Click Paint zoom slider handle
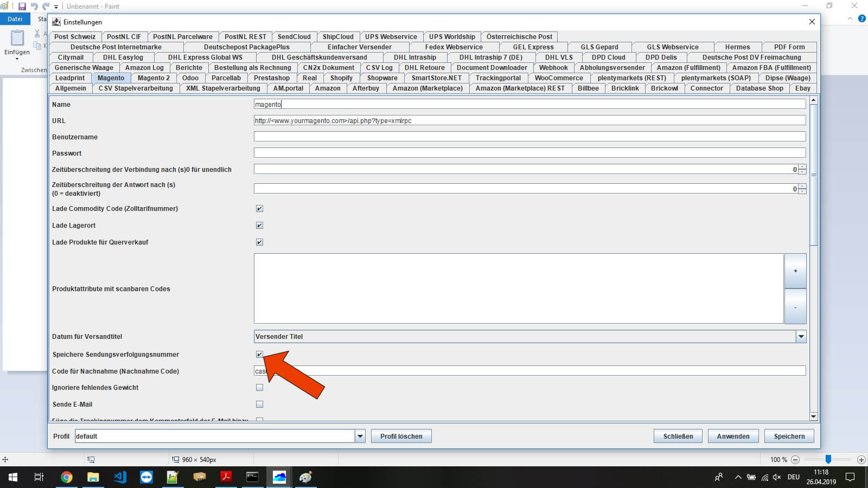Viewport: 868px width, 488px height. 828,459
